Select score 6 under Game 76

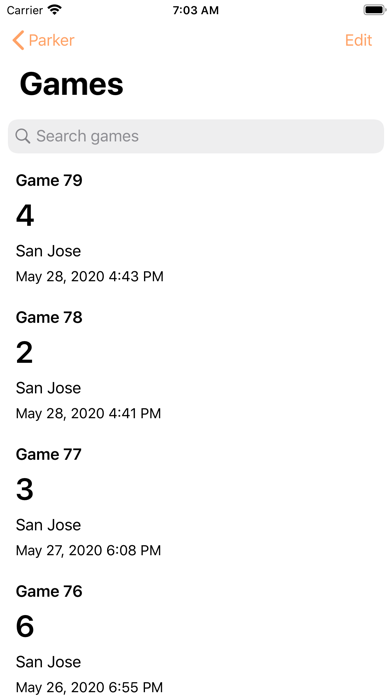[25, 627]
